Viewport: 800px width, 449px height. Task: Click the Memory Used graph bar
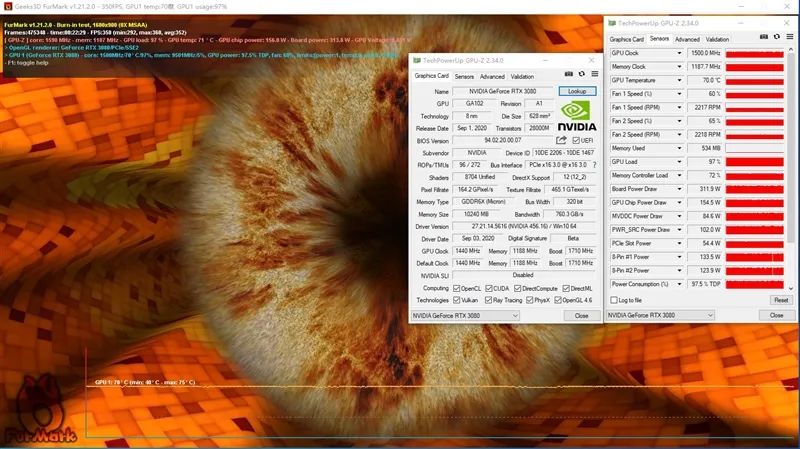(x=754, y=148)
